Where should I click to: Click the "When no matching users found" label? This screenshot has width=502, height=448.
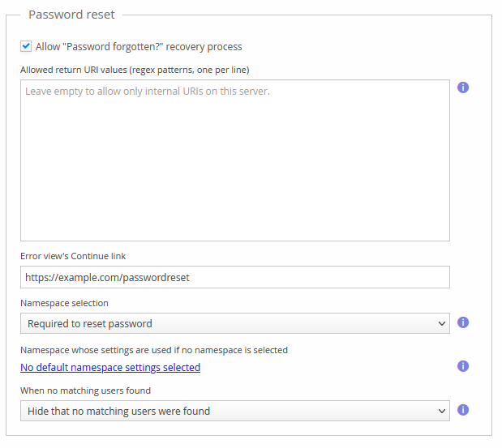coord(85,390)
